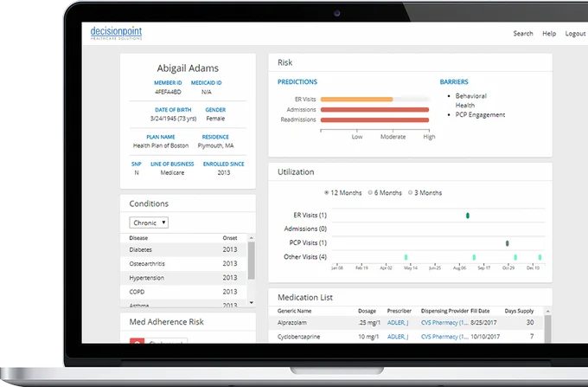Click the Fill Date column header

point(480,311)
